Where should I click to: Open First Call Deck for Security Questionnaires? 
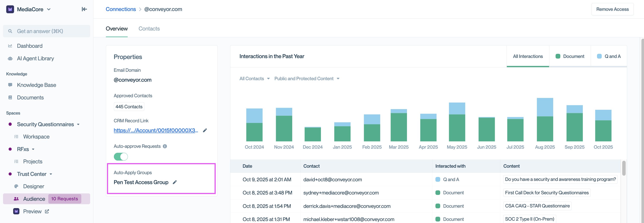click(547, 193)
